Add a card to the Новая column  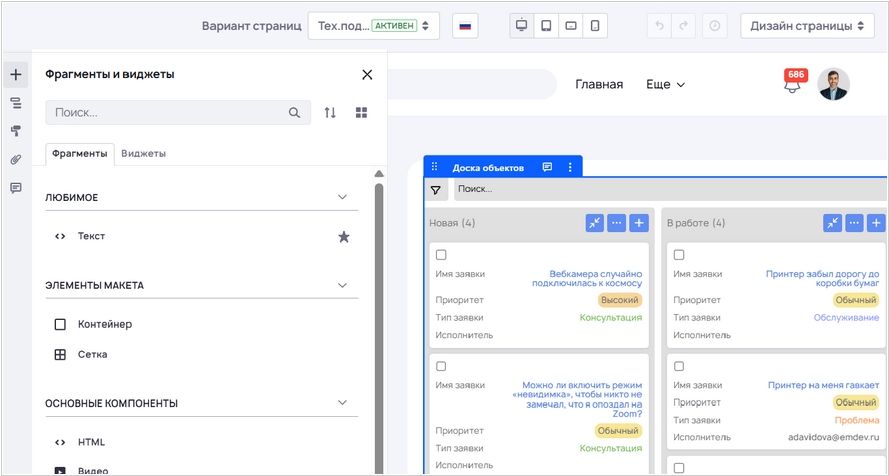point(640,223)
